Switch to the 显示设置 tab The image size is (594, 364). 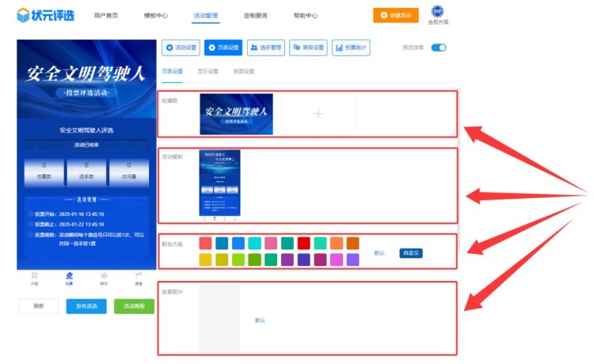pos(208,71)
